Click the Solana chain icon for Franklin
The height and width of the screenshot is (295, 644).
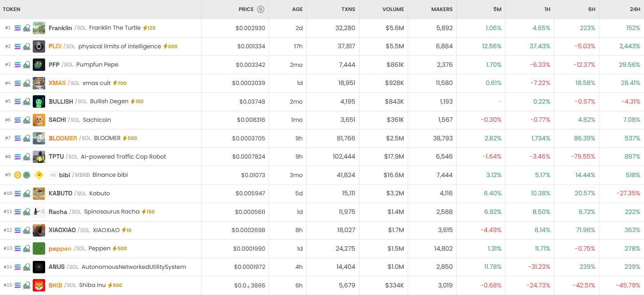click(18, 28)
